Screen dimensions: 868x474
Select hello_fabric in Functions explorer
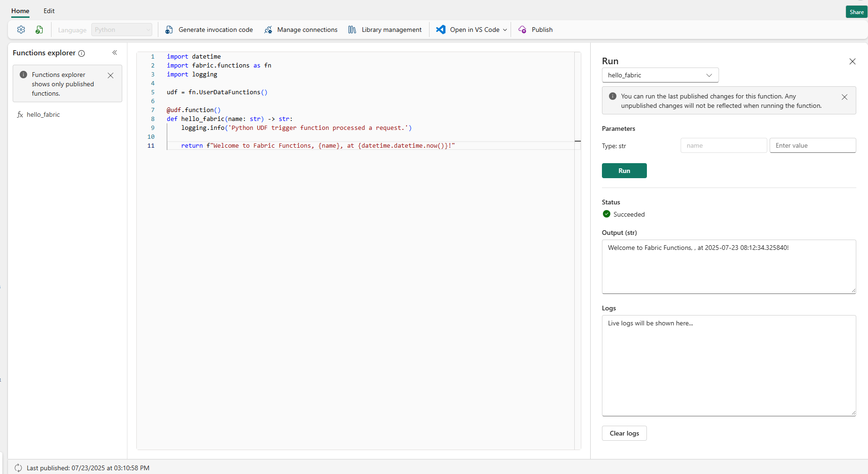point(43,114)
